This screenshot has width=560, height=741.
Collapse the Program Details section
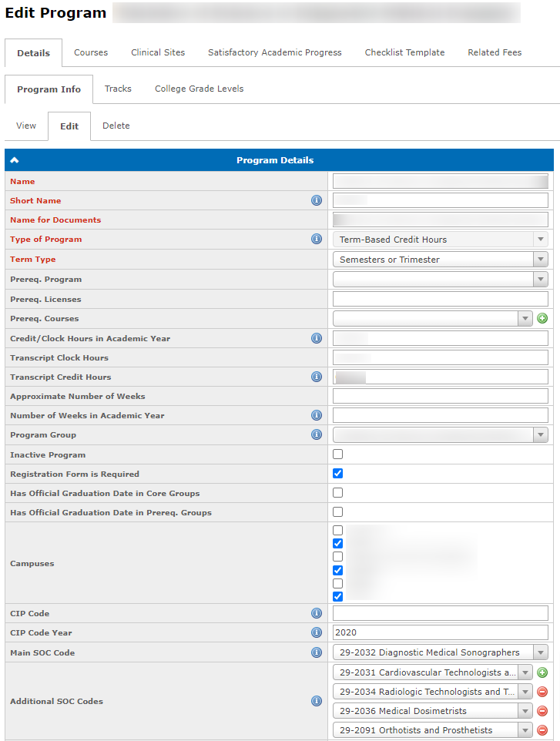[15, 160]
